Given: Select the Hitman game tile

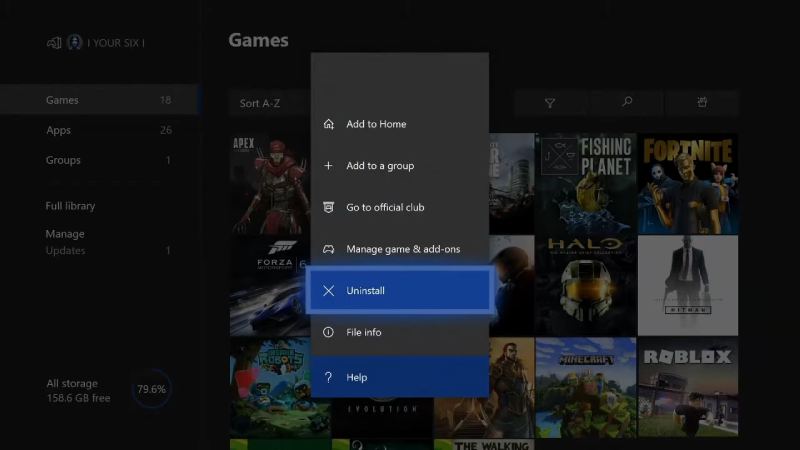Looking at the screenshot, I should (x=688, y=286).
